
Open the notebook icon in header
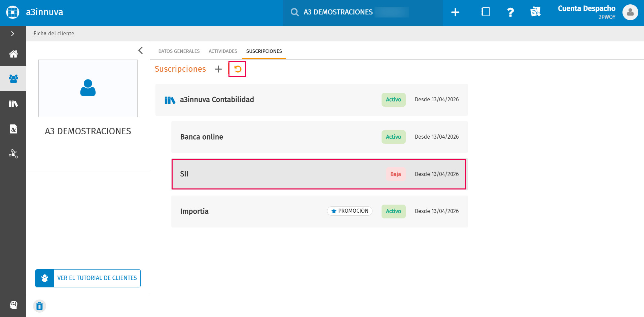486,12
